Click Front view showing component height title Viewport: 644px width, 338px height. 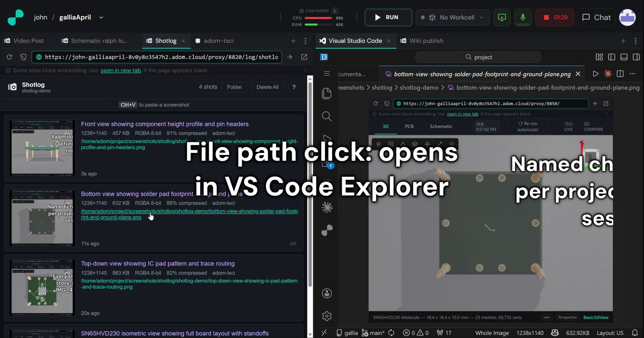165,124
